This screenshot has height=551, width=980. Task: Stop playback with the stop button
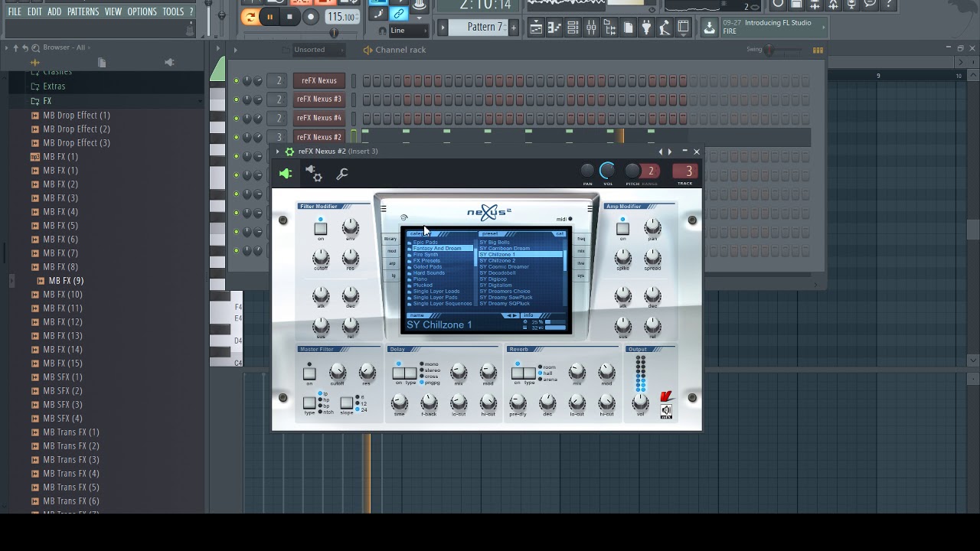(289, 16)
